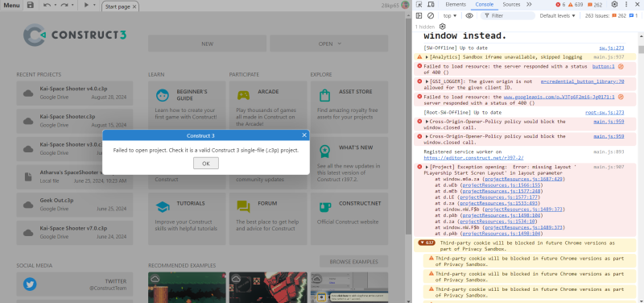This screenshot has height=303, width=644.
Task: Click the issues count 262 badge in DevTools header
Action: click(595, 5)
